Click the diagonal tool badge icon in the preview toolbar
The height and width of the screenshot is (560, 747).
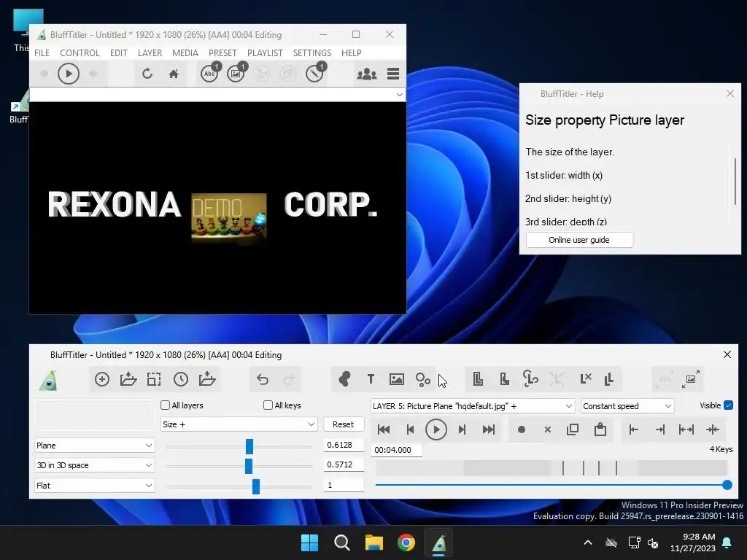click(x=315, y=73)
